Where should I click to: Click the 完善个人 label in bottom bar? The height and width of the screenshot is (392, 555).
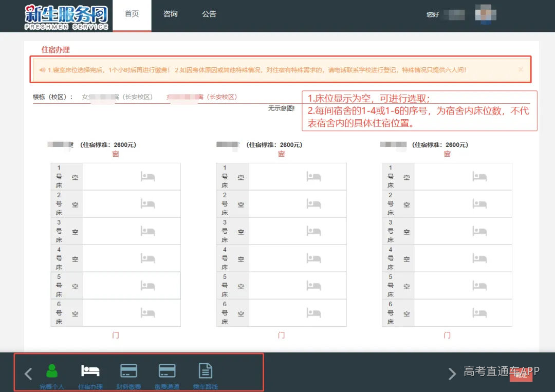pyautogui.click(x=52, y=387)
